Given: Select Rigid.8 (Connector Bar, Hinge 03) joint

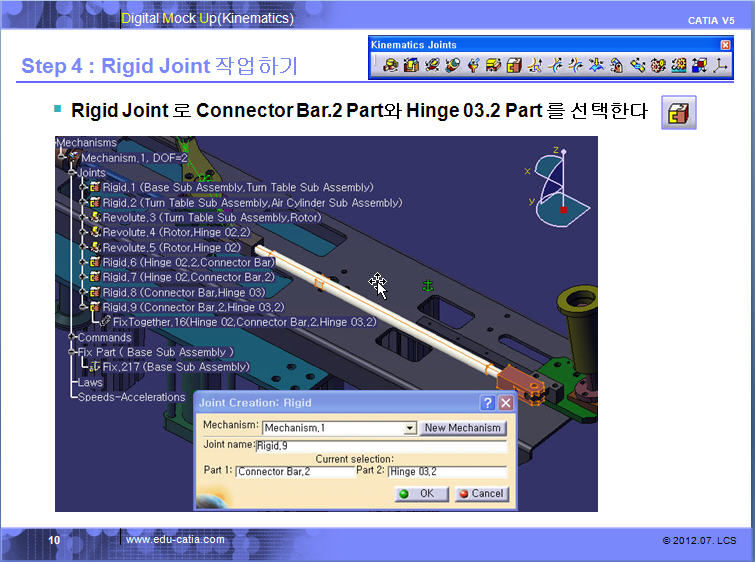Looking at the screenshot, I should (184, 292).
